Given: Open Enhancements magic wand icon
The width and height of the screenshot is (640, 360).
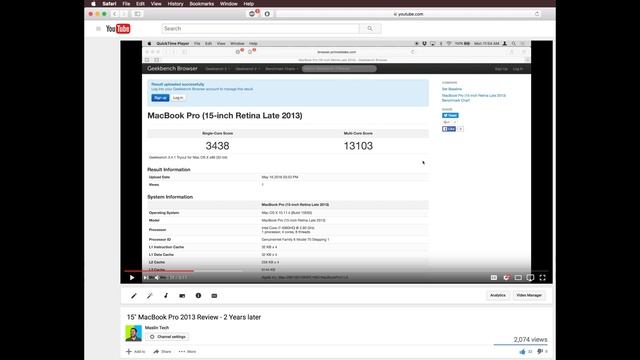Looking at the screenshot, I should (x=150, y=296).
